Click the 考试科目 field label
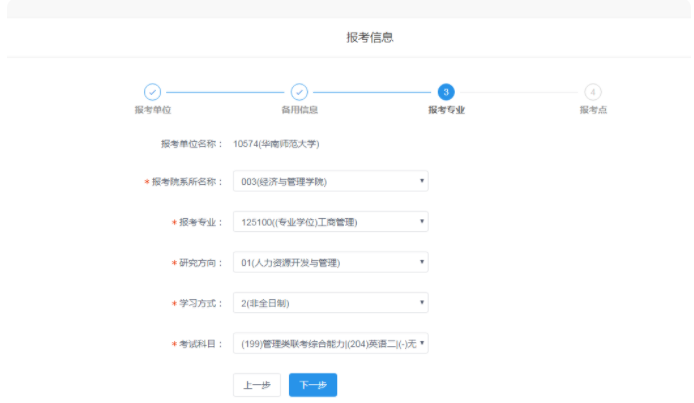694x403 pixels. click(x=201, y=344)
